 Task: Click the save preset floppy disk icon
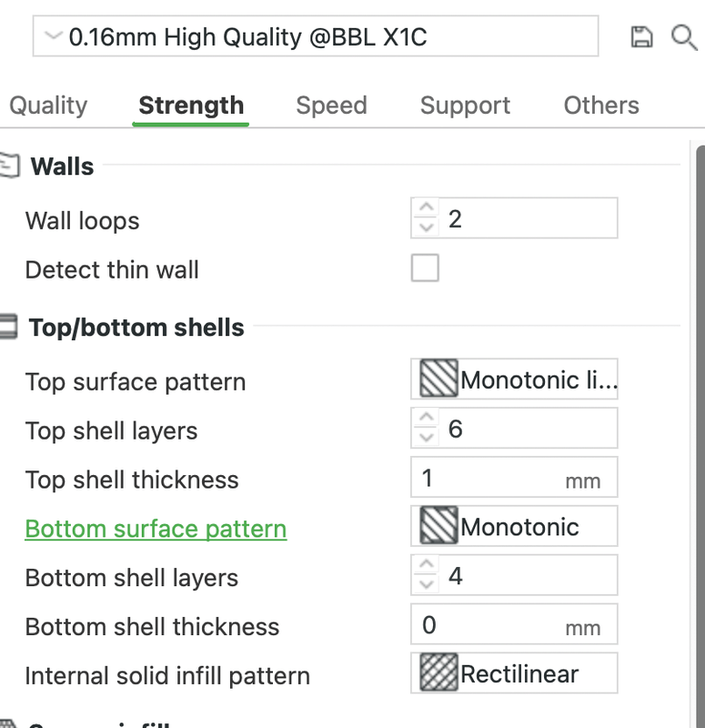[641, 36]
